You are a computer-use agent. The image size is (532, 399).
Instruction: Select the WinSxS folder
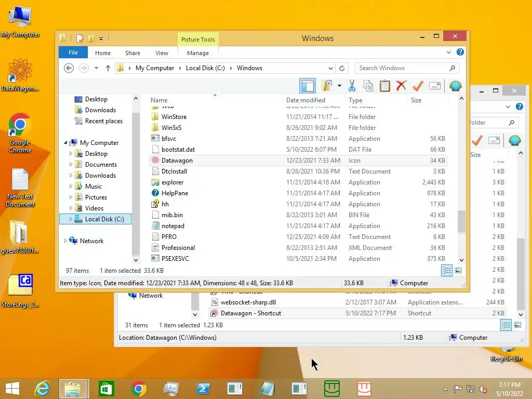(x=298, y=128)
